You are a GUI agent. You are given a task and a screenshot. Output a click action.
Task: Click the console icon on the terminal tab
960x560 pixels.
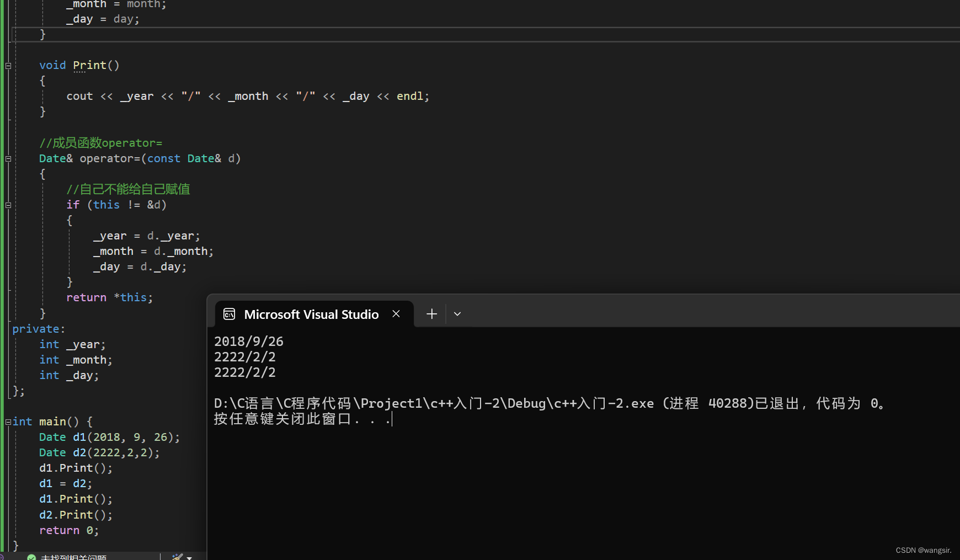tap(230, 314)
